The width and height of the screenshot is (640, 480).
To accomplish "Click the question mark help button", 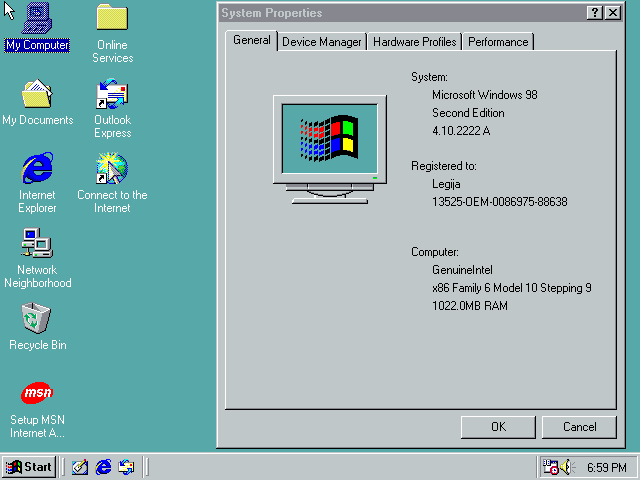I will (x=595, y=13).
